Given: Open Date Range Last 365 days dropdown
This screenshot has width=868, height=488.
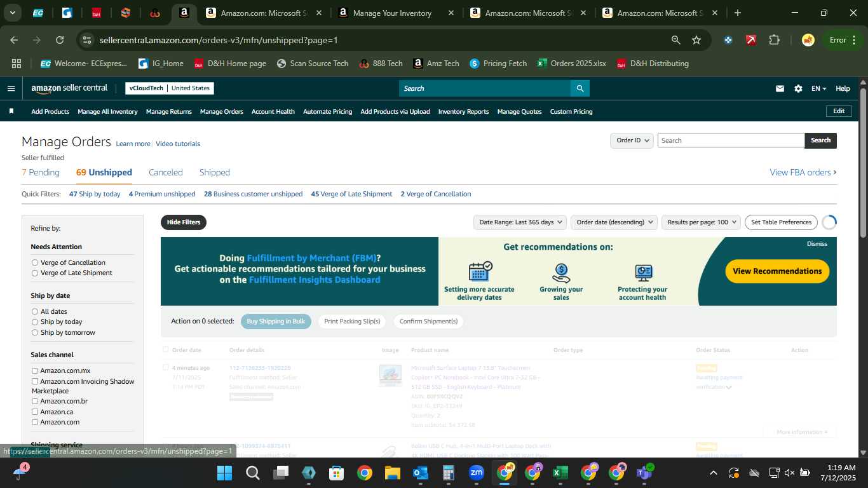Looking at the screenshot, I should pos(520,222).
